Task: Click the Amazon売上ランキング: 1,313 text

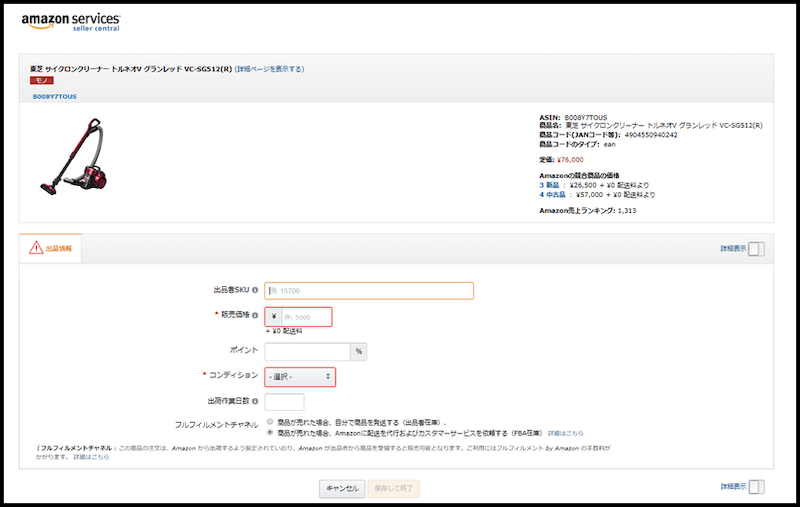Action: pos(588,211)
